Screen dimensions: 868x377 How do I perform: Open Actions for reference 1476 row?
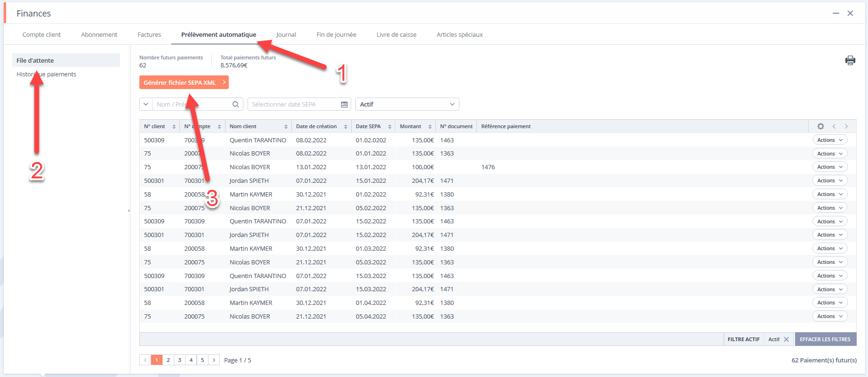(830, 167)
